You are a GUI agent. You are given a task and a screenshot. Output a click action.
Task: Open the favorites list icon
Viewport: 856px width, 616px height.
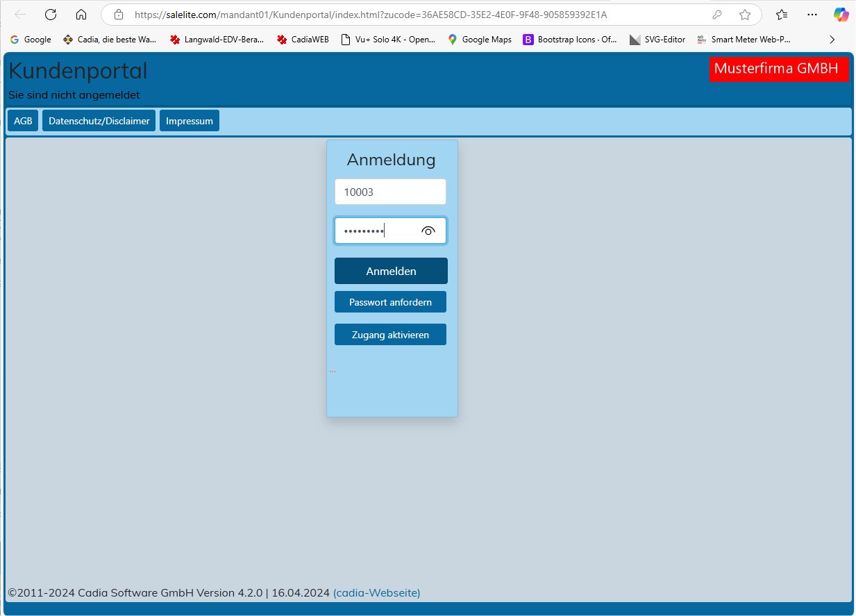pyautogui.click(x=782, y=15)
